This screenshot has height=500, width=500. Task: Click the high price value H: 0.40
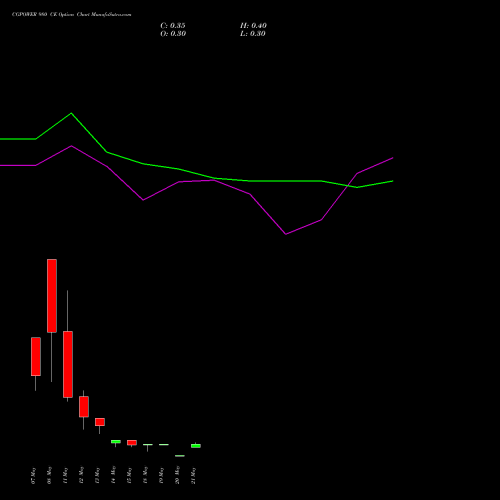[x=253, y=26]
